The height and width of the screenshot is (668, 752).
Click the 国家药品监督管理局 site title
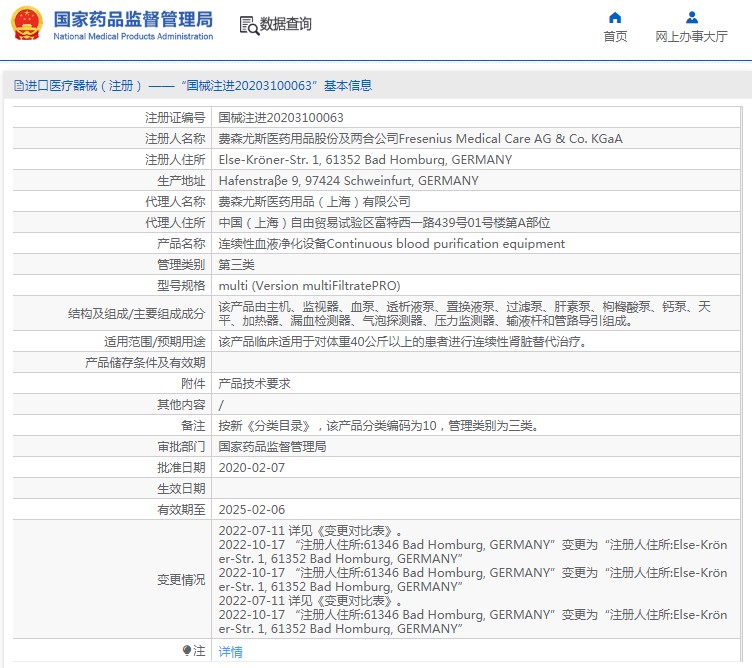pyautogui.click(x=133, y=19)
